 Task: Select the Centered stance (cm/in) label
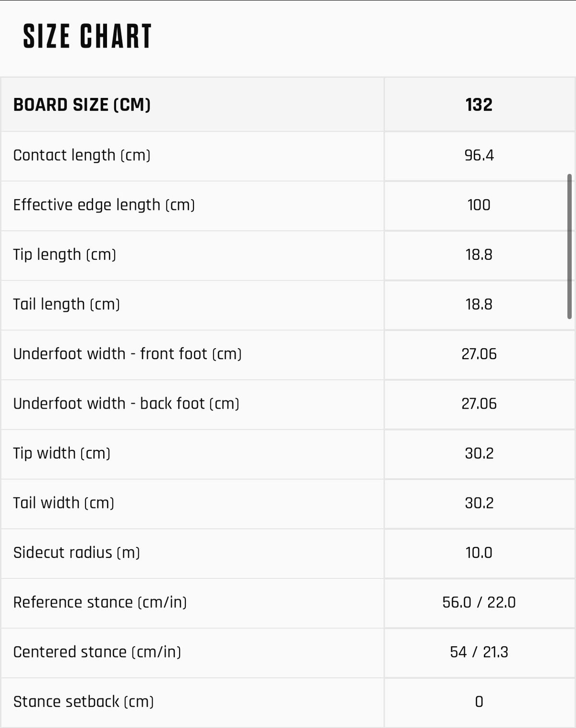click(97, 652)
